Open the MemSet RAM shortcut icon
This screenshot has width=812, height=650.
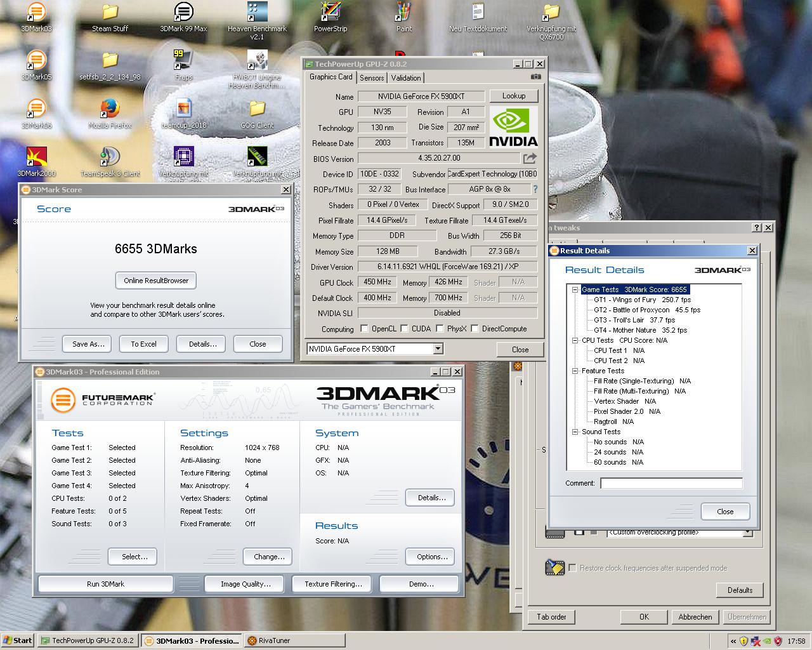pos(257,156)
